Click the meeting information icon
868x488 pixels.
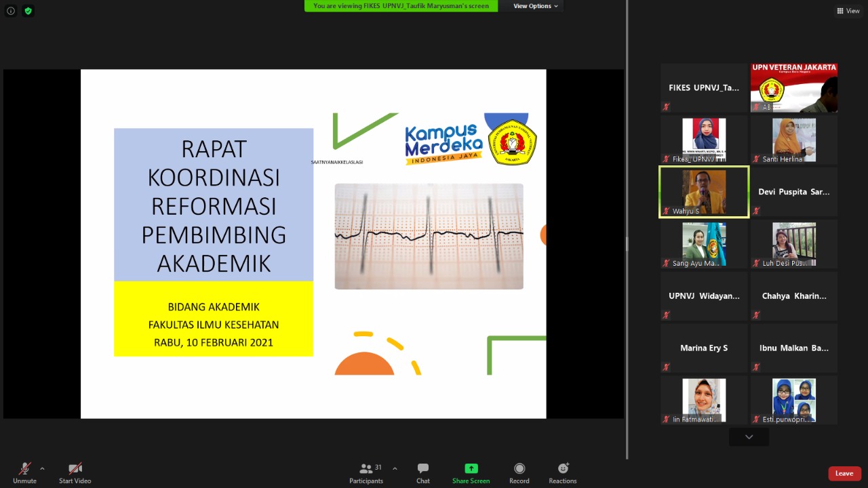point(11,11)
